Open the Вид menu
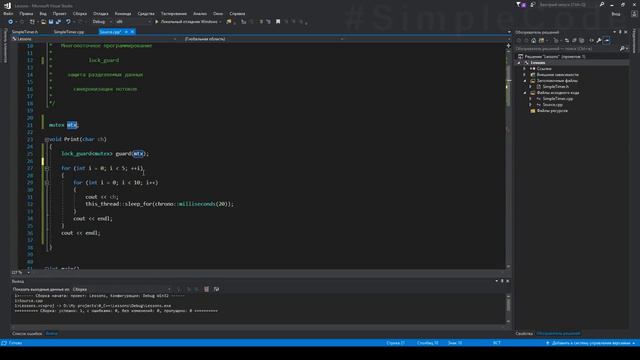The height and width of the screenshot is (360, 640). click(43, 13)
